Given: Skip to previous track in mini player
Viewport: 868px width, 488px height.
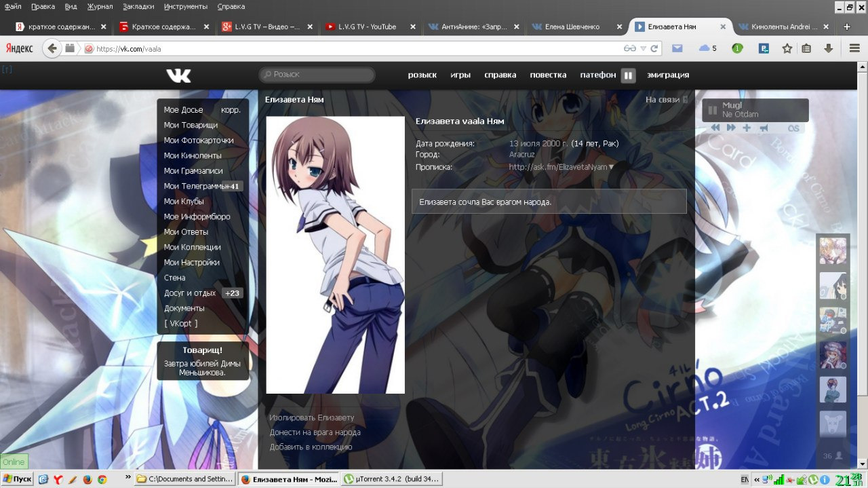Looking at the screenshot, I should pos(715,128).
